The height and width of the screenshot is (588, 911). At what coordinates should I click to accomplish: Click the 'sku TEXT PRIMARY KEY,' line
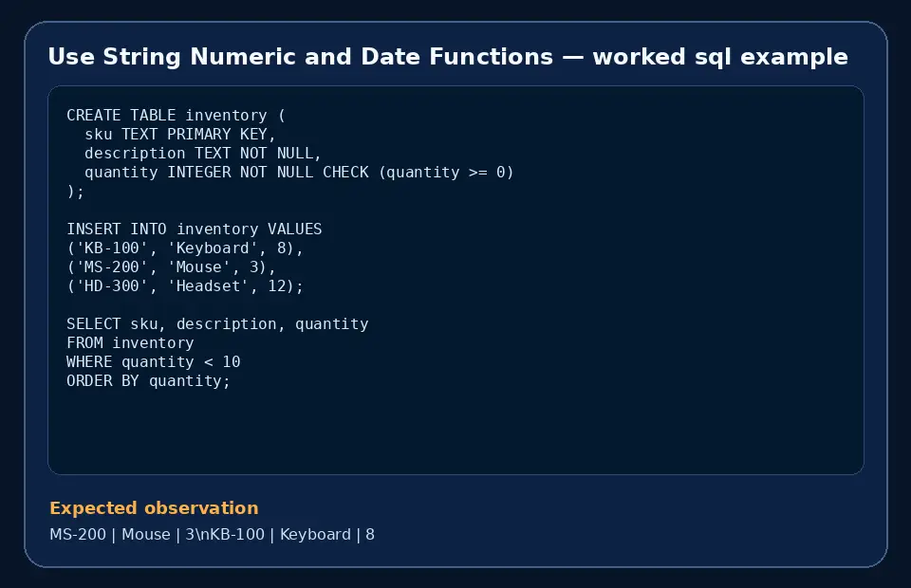pyautogui.click(x=179, y=134)
